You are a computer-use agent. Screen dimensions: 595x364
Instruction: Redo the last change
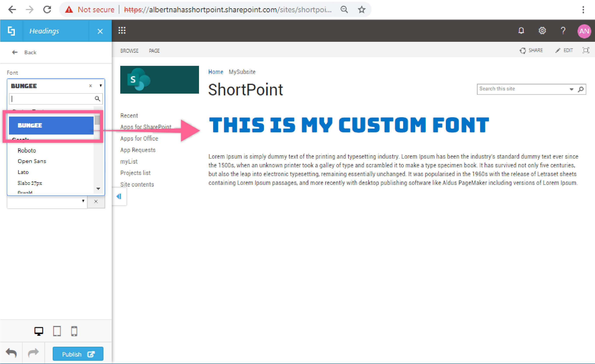33,353
